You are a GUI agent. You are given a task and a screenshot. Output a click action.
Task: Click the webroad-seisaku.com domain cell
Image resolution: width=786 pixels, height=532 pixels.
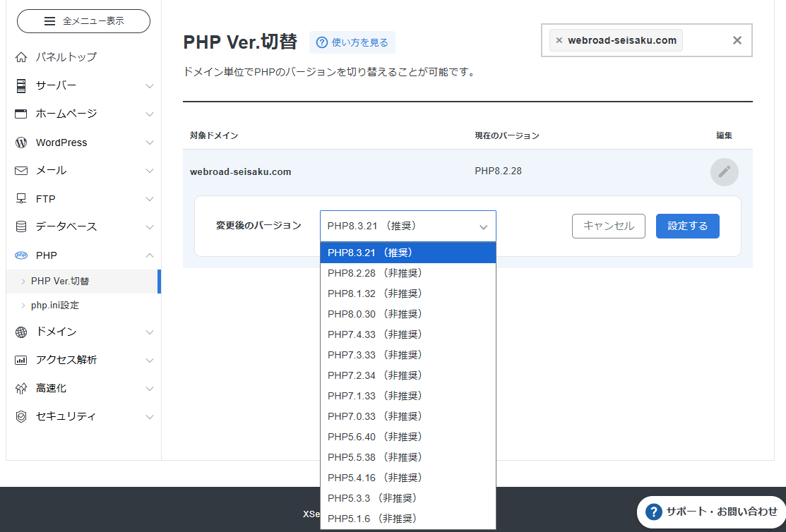click(241, 172)
